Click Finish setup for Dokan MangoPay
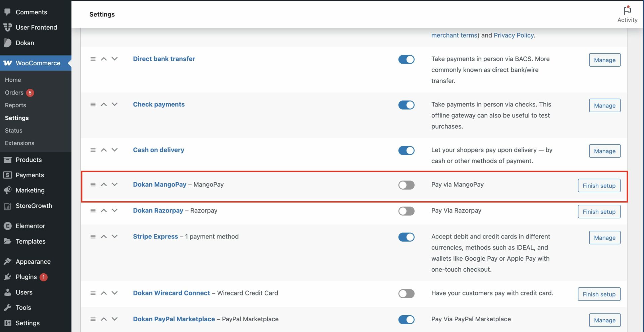This screenshot has width=644, height=332. pyautogui.click(x=599, y=186)
